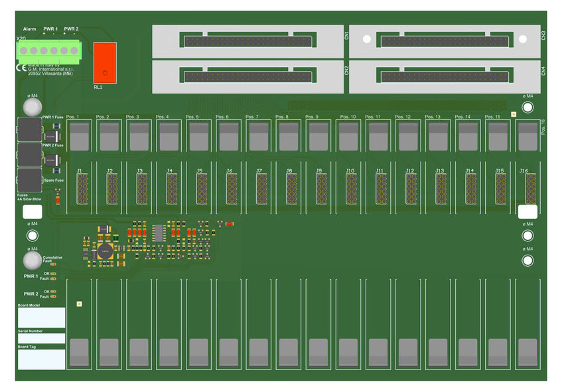Screen dimensions: 564x392
Task: Click the Serial Number label field
Action: click(x=41, y=338)
